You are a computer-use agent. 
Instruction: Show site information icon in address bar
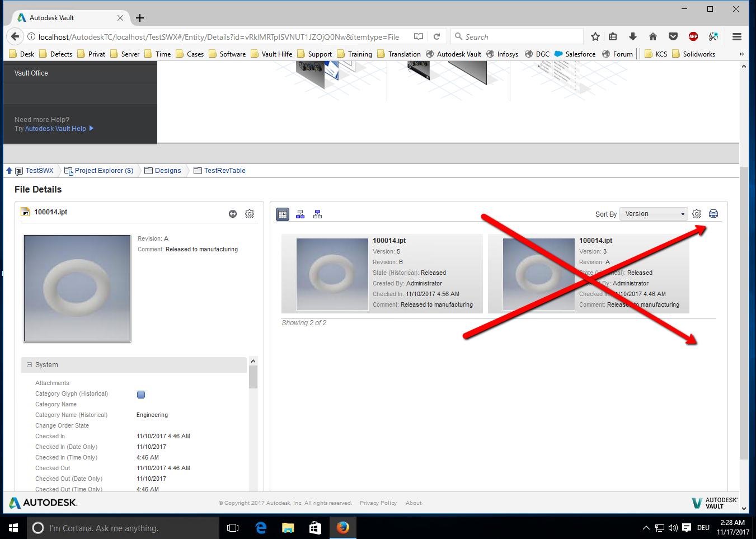click(x=31, y=37)
